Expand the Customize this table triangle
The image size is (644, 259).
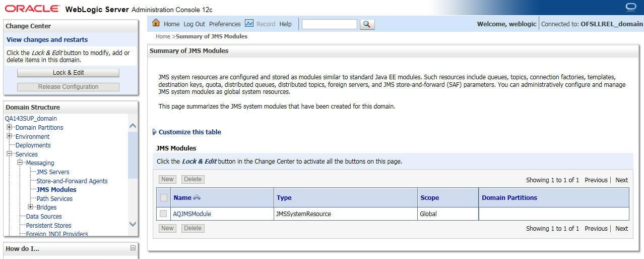[154, 132]
